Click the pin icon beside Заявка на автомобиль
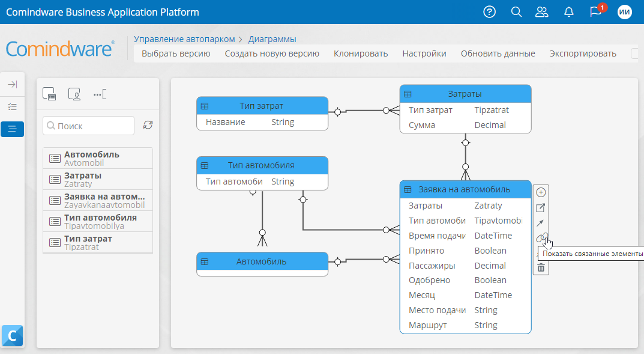 click(541, 223)
